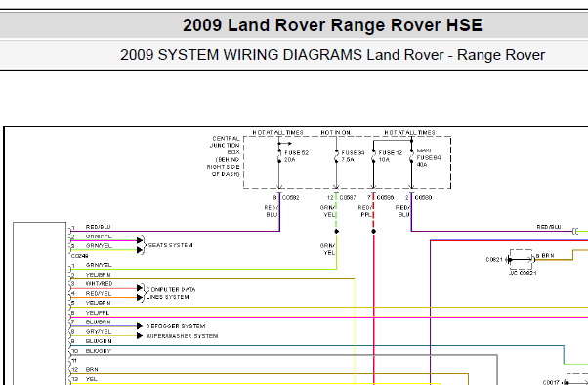Select the "WHT/RED" wire label at pin 3

[99, 284]
